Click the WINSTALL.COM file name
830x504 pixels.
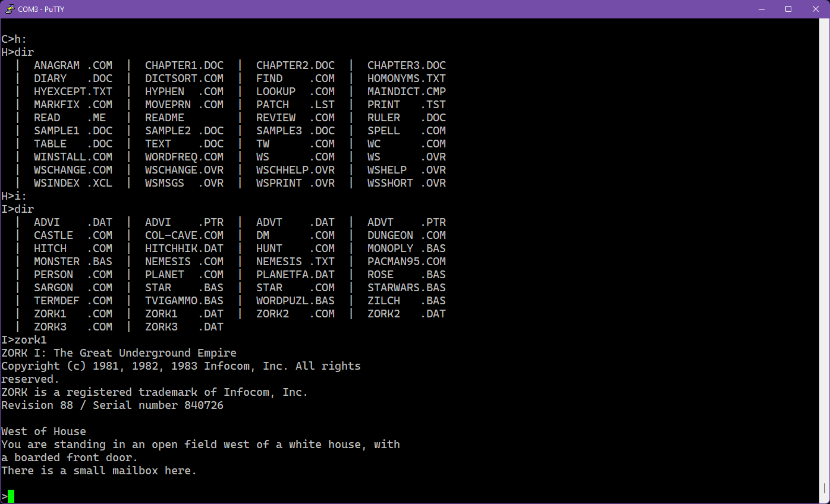point(73,157)
